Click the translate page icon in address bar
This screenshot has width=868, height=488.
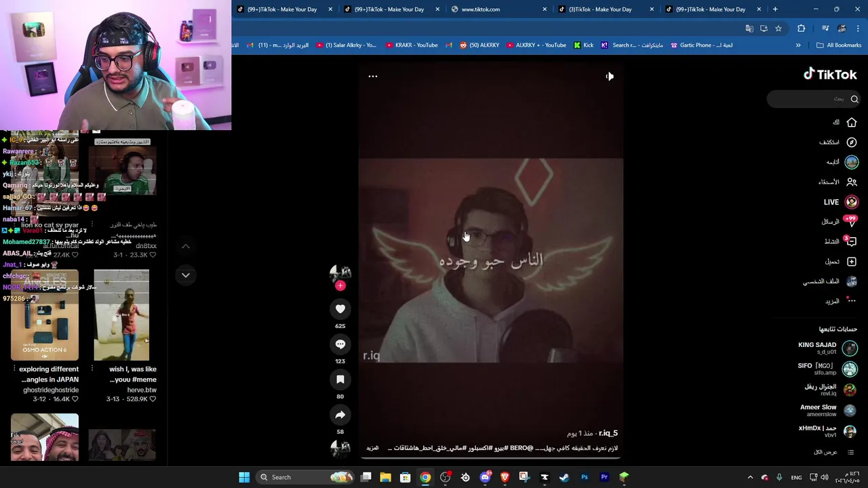point(749,28)
